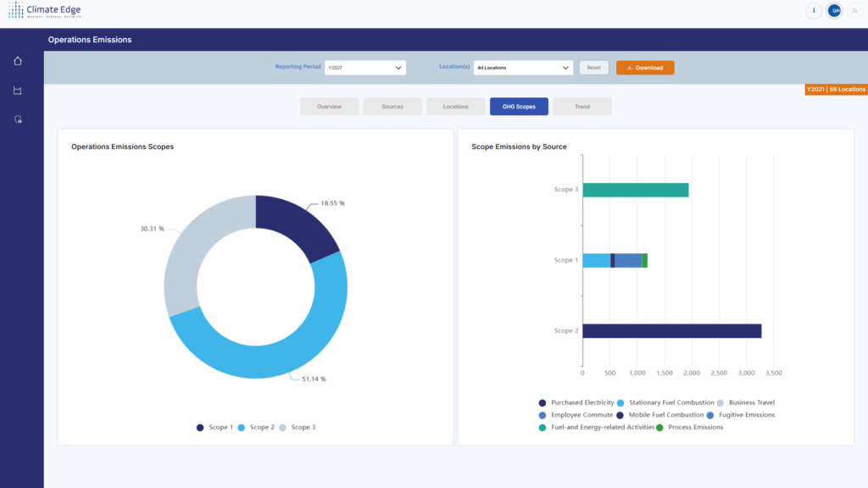Open the shield settings sidebar icon
The image size is (868, 488).
(x=18, y=119)
